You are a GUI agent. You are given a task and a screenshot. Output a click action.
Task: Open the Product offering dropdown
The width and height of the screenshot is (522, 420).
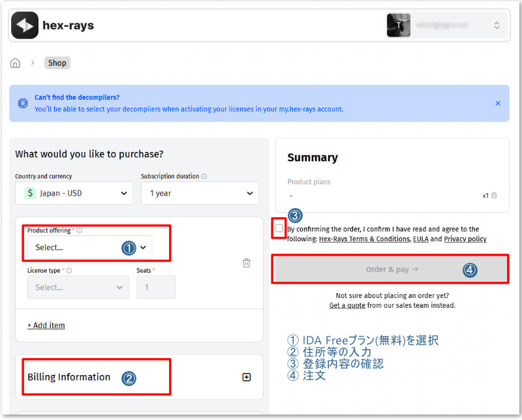click(89, 247)
